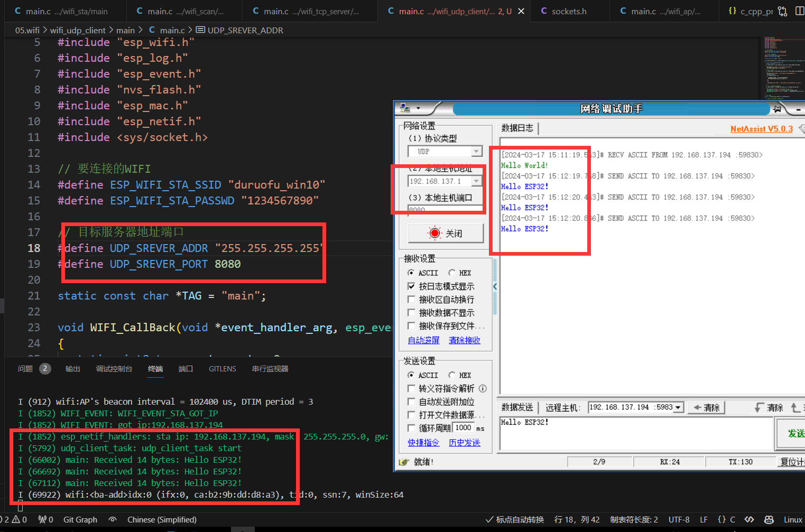Click the 清除接收 link

[464, 340]
